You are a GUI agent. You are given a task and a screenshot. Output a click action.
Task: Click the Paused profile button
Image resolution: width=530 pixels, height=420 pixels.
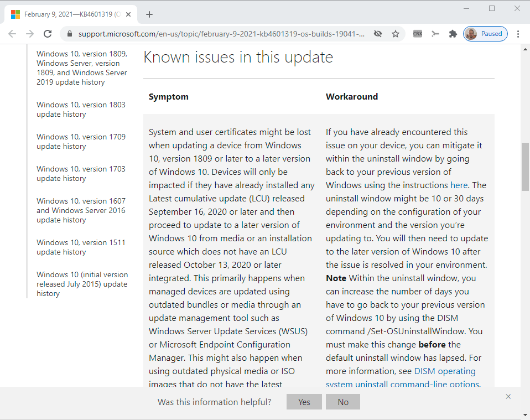pos(485,34)
